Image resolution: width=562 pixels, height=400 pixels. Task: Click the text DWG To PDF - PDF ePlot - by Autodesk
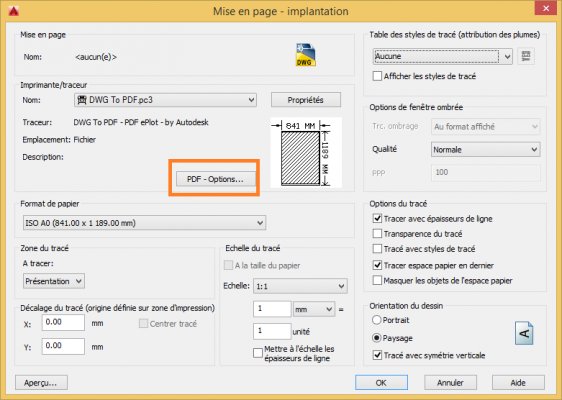point(141,122)
